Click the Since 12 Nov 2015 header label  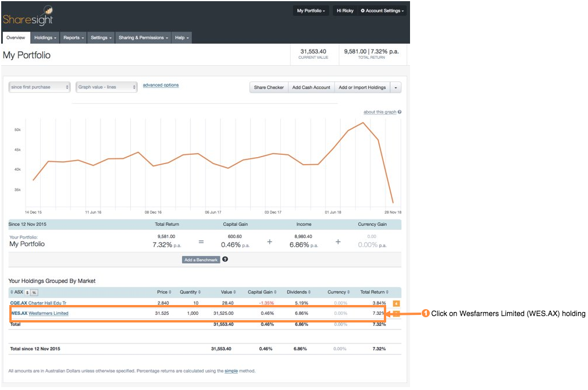point(27,224)
